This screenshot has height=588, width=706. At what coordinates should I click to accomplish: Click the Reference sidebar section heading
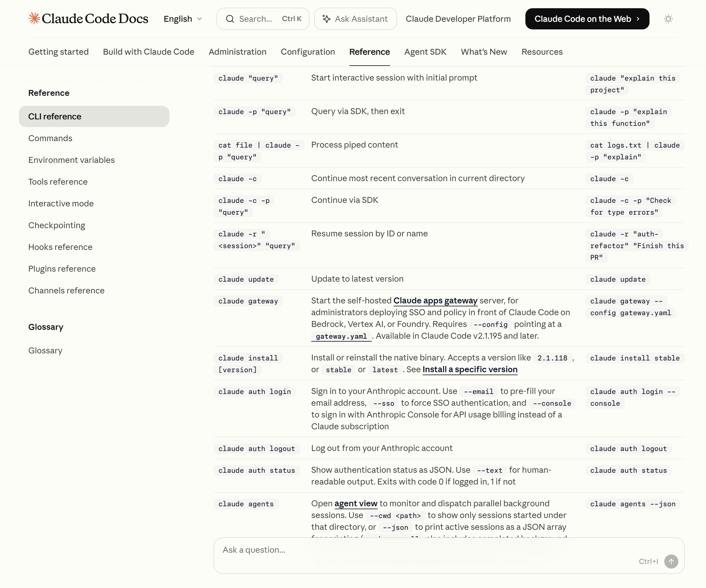tap(49, 93)
